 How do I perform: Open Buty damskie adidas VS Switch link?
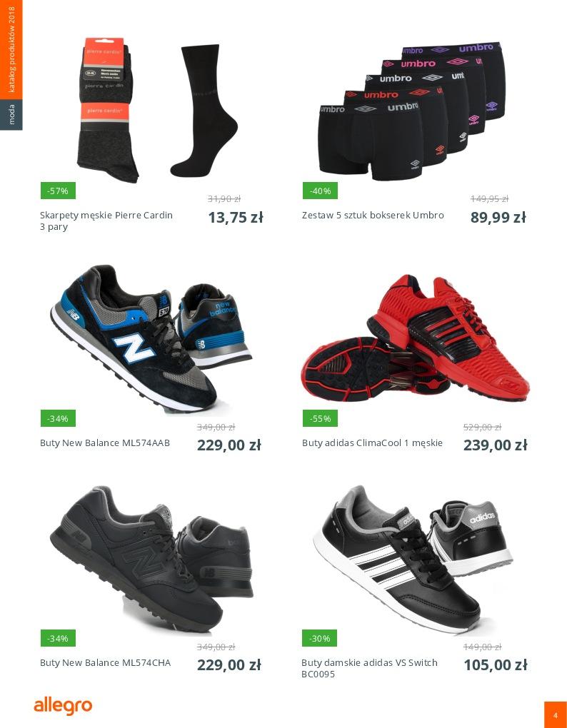click(370, 668)
